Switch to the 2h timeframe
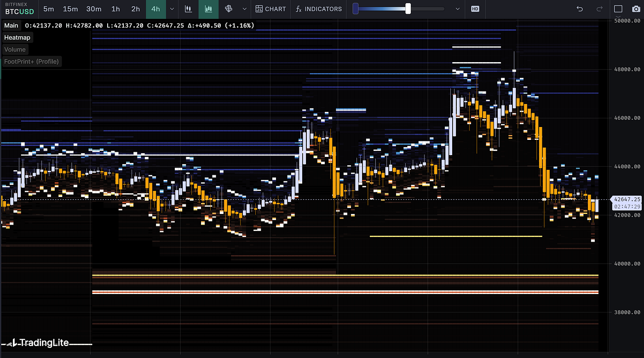The image size is (644, 358). [135, 9]
